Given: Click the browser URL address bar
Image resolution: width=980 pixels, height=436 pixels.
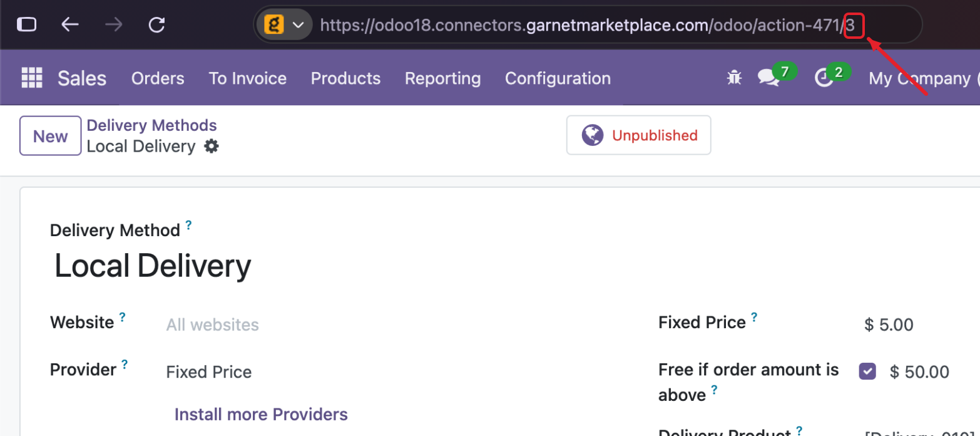Looking at the screenshot, I should point(588,25).
